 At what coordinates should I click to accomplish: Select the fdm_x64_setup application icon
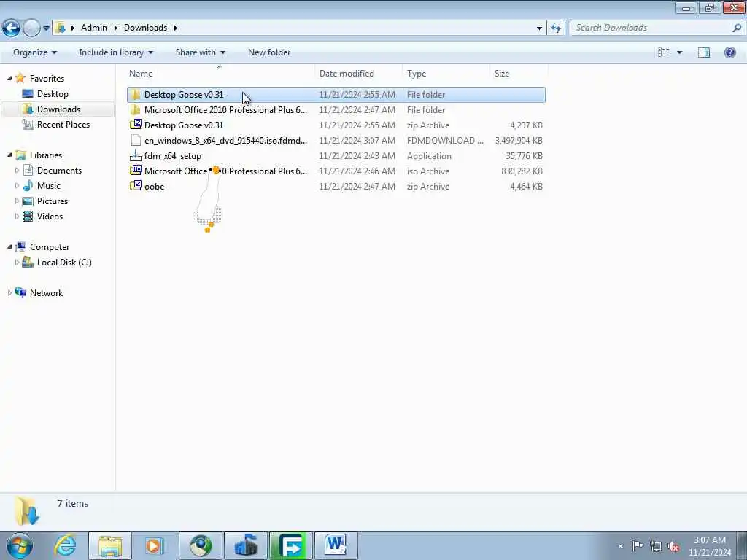135,155
